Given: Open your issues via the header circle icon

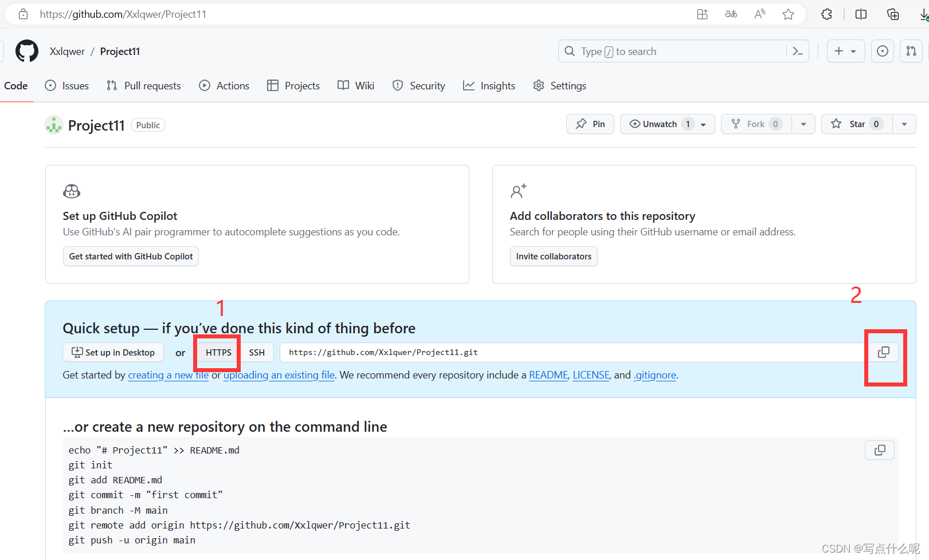Looking at the screenshot, I should click(882, 51).
